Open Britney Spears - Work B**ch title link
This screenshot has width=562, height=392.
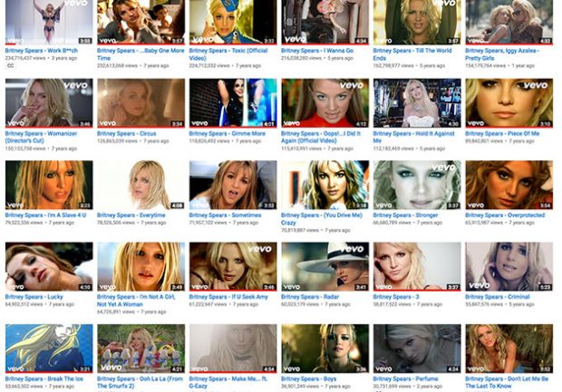tap(41, 51)
